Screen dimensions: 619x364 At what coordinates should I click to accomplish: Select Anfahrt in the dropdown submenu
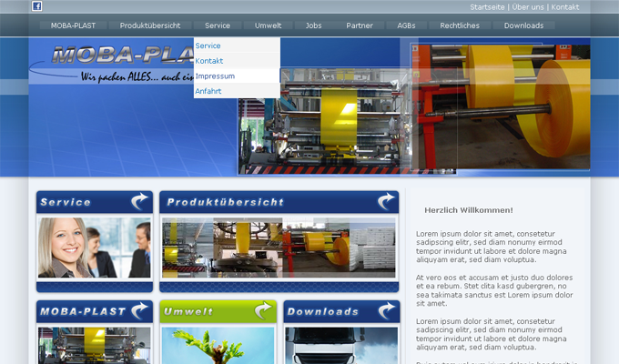(x=237, y=91)
